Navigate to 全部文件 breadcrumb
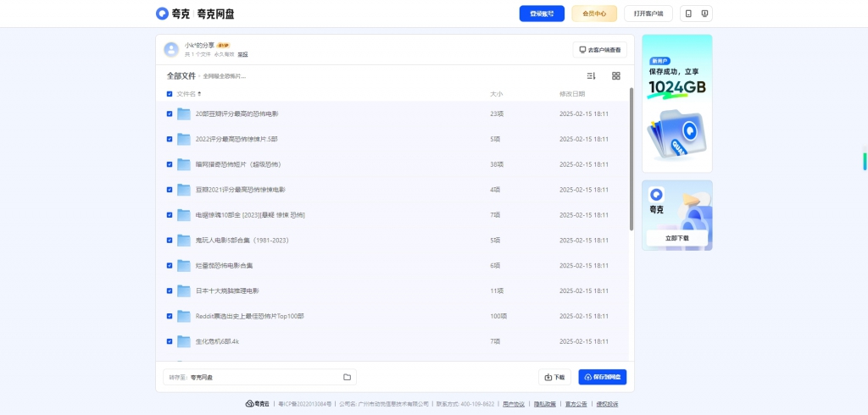 [x=181, y=76]
